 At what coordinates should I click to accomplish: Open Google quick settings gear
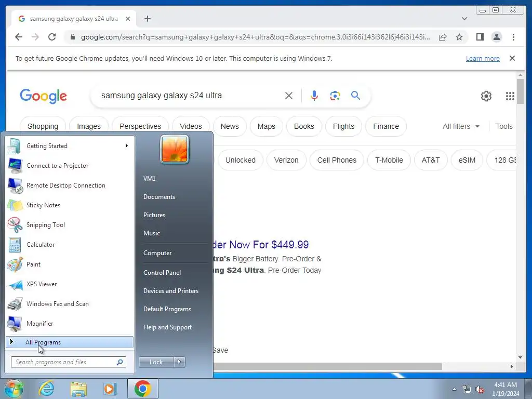486,96
